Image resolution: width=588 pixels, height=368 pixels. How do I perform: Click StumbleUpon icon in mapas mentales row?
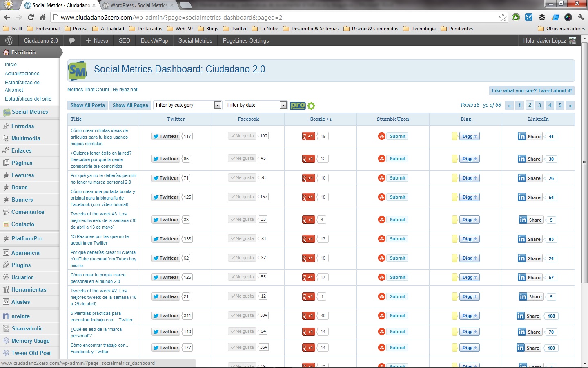[x=382, y=136]
